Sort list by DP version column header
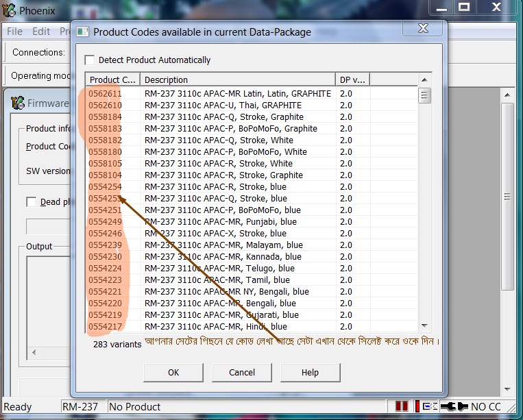 352,80
